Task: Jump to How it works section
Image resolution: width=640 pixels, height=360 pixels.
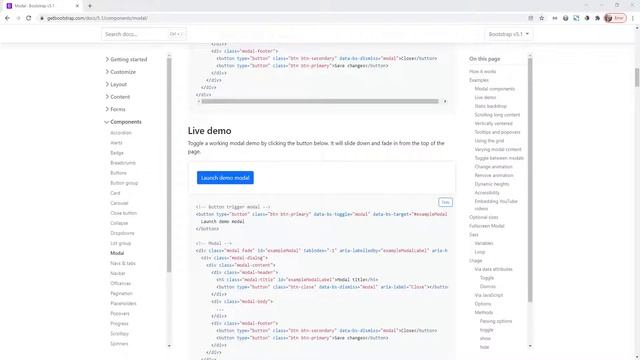Action: click(482, 71)
